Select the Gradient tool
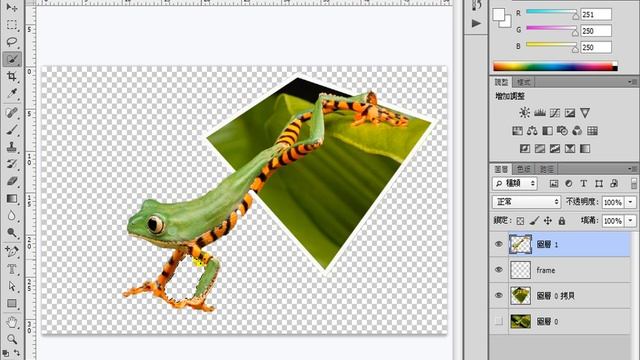This screenshot has height=360, width=640. tap(12, 199)
